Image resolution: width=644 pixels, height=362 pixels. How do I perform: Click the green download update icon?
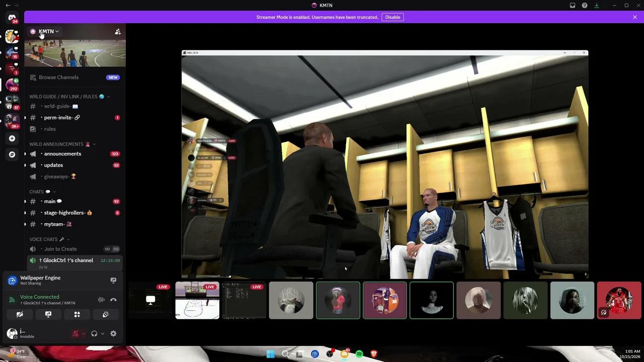point(597,6)
